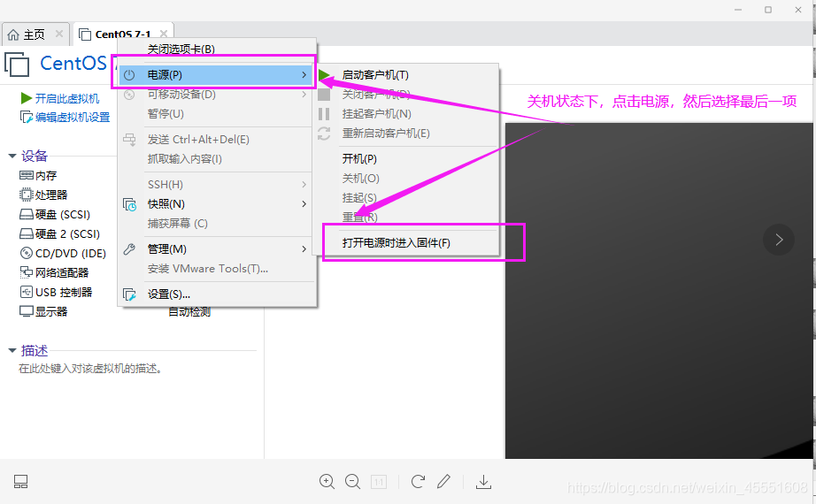Select the 显示器 display icon

[26, 311]
